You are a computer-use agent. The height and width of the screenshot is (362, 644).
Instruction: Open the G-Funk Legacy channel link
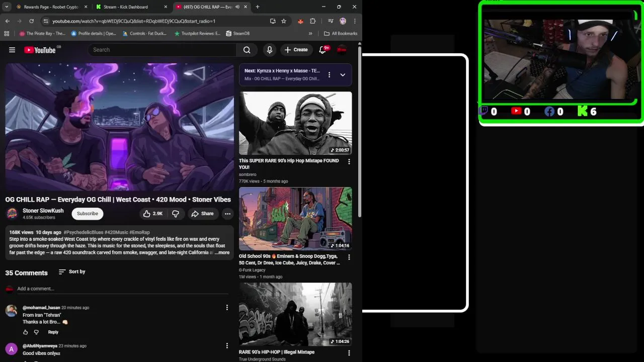pos(252,270)
